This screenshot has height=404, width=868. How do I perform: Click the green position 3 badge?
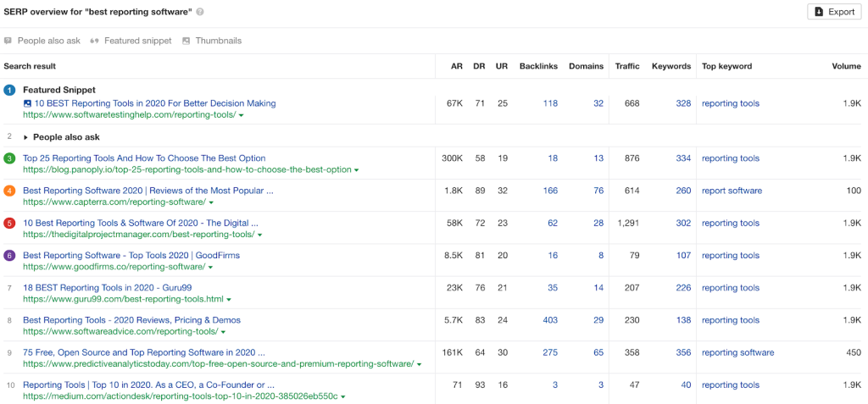coord(9,159)
